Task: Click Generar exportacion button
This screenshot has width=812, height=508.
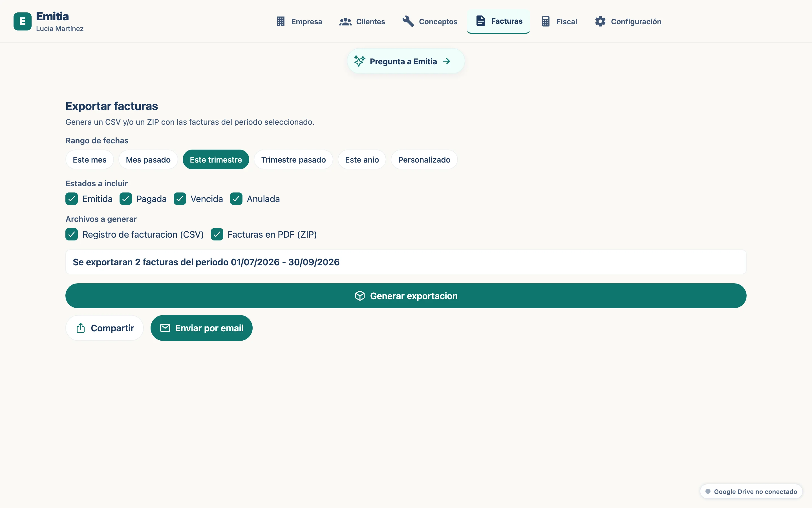Action: (406, 296)
